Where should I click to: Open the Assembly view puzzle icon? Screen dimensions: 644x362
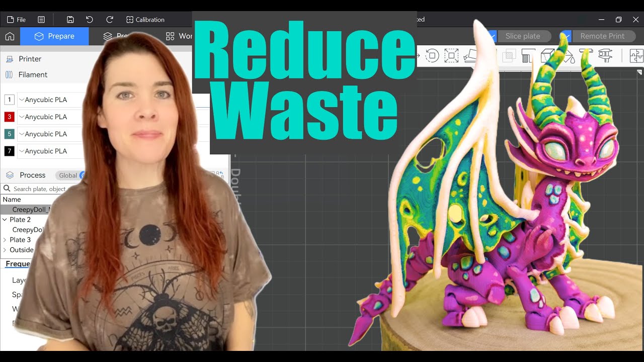(x=635, y=55)
